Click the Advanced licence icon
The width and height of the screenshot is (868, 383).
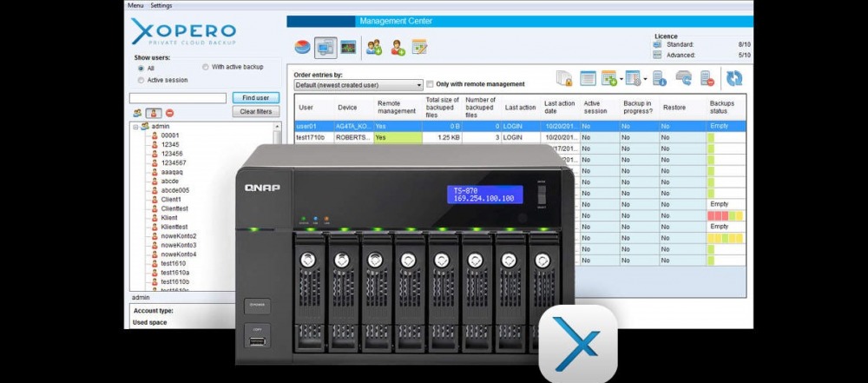657,55
